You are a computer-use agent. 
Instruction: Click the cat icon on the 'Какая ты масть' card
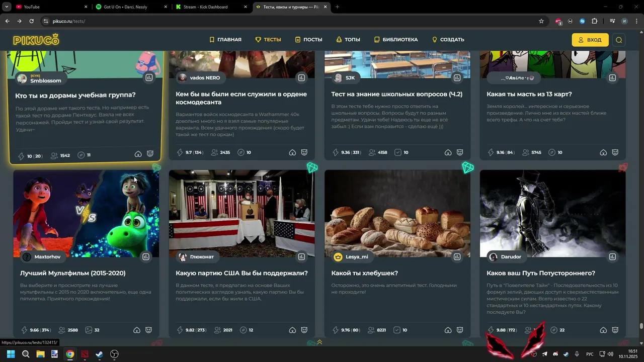coord(615,152)
